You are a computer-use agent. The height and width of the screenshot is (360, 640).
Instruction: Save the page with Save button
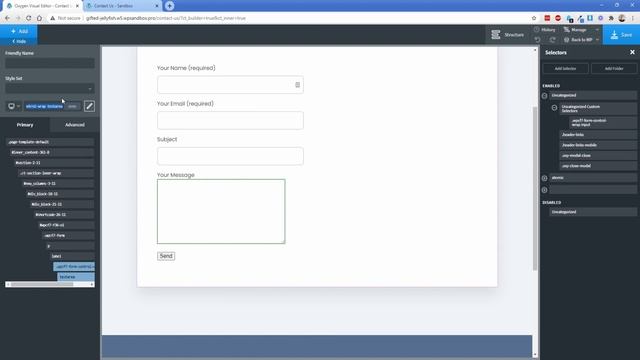(621, 35)
